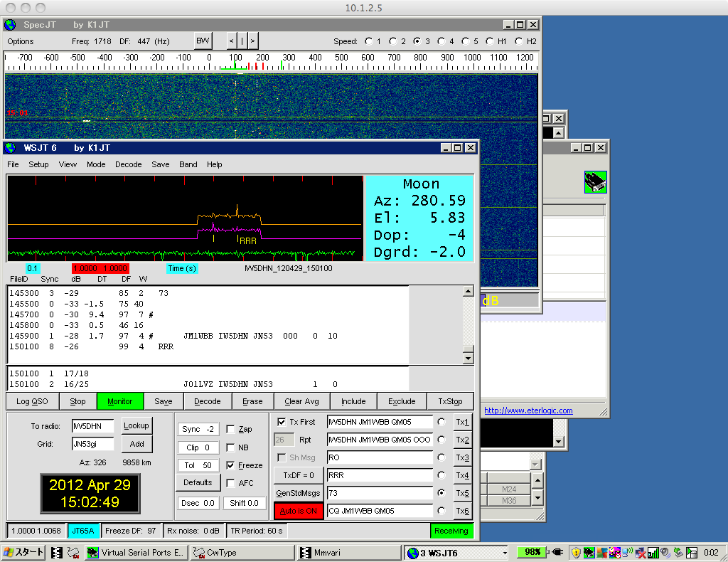
Task: Click the serial ports icon in system tray
Action: (589, 552)
